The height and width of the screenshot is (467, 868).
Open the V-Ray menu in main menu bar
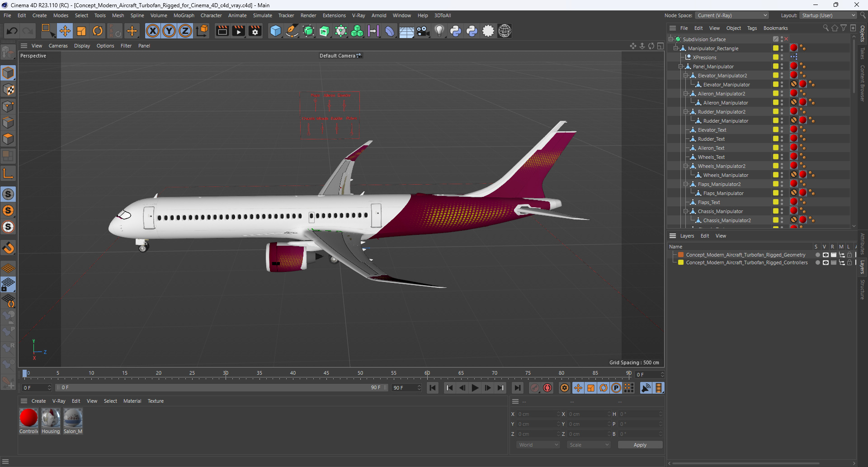point(359,15)
